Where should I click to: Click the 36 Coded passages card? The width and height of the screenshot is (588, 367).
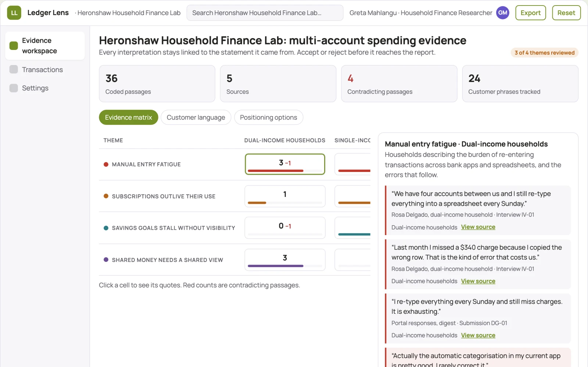pyautogui.click(x=157, y=84)
